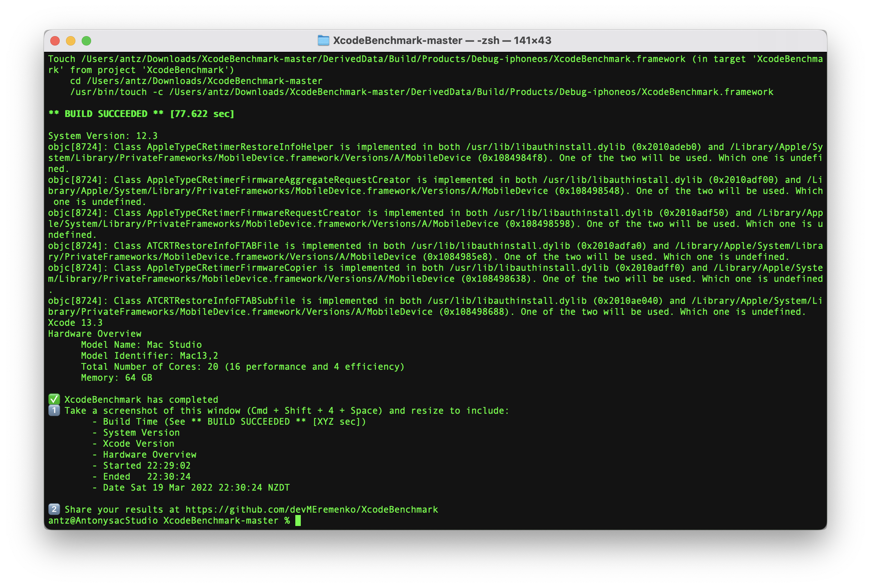Screen dimensions: 871x588
Task: Click the window title XcodeBenchmark-master text
Action: (397, 40)
